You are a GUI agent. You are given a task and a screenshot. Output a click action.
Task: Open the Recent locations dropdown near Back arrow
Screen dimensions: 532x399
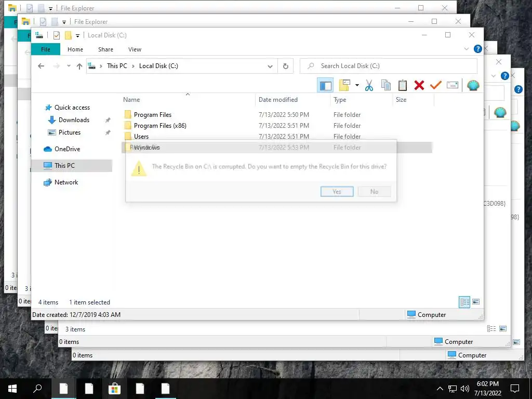(x=69, y=66)
